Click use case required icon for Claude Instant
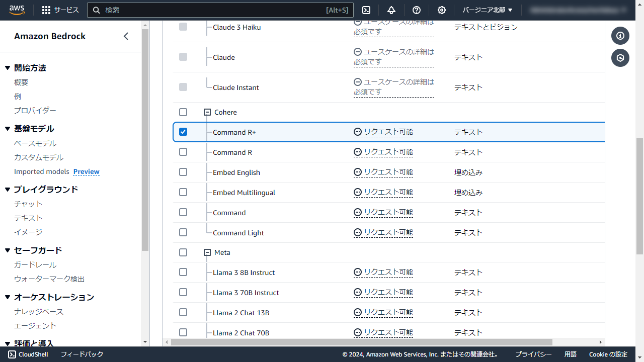This screenshot has height=362, width=644. coord(358,82)
